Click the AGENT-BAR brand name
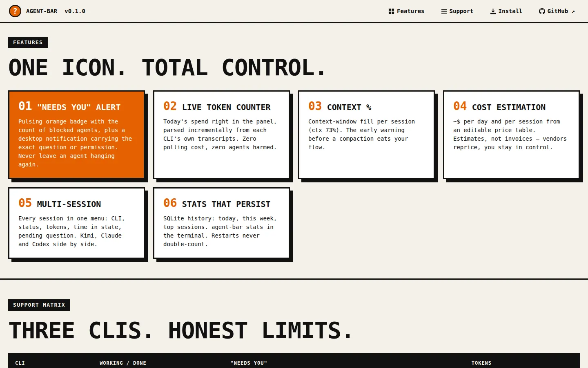This screenshot has width=588, height=368. (x=42, y=11)
